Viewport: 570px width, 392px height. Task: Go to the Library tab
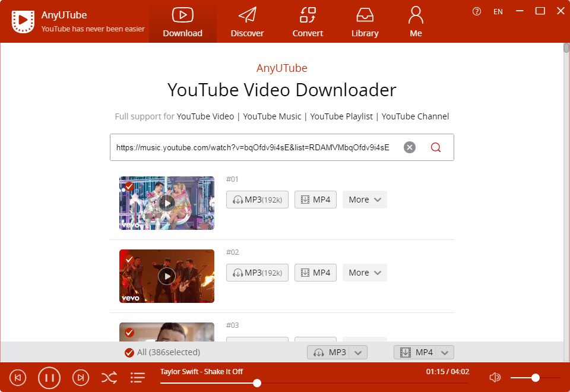click(x=365, y=22)
